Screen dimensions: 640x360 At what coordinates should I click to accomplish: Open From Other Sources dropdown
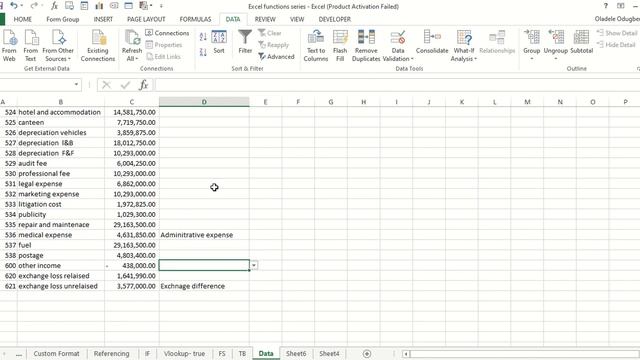point(58,46)
